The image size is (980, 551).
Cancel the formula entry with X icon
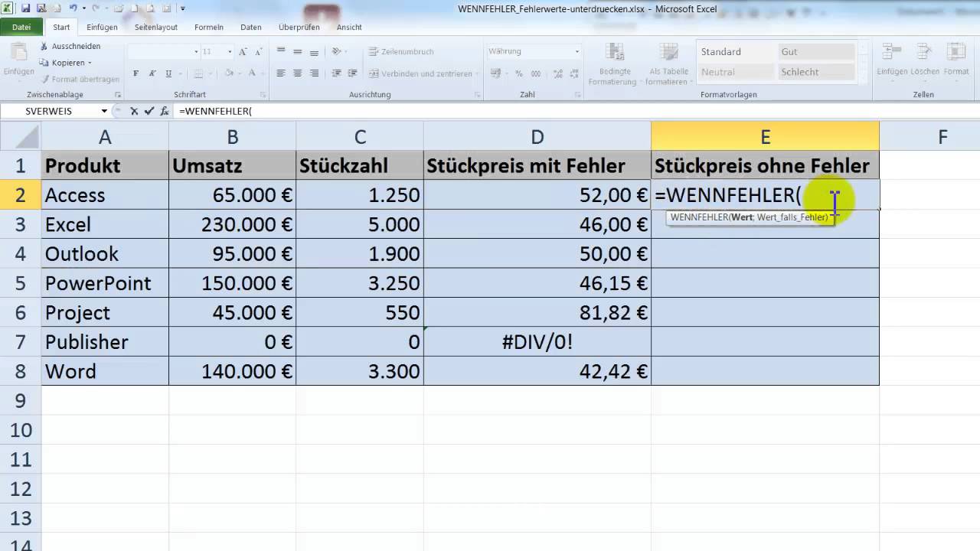134,111
